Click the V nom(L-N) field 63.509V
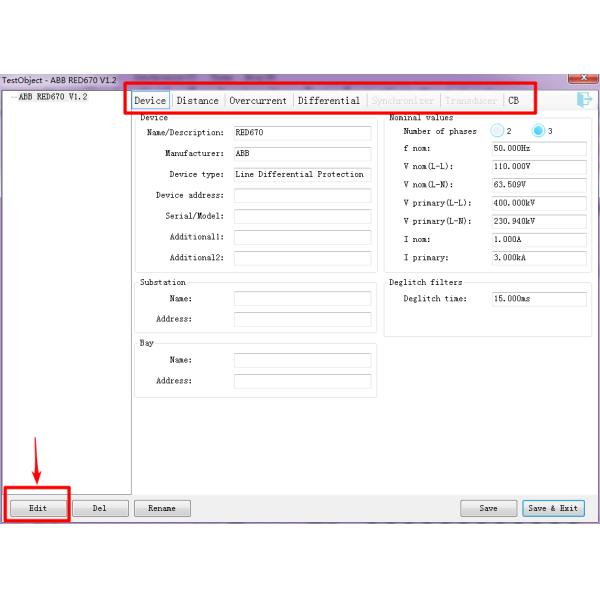This screenshot has width=600, height=600. coord(539,185)
